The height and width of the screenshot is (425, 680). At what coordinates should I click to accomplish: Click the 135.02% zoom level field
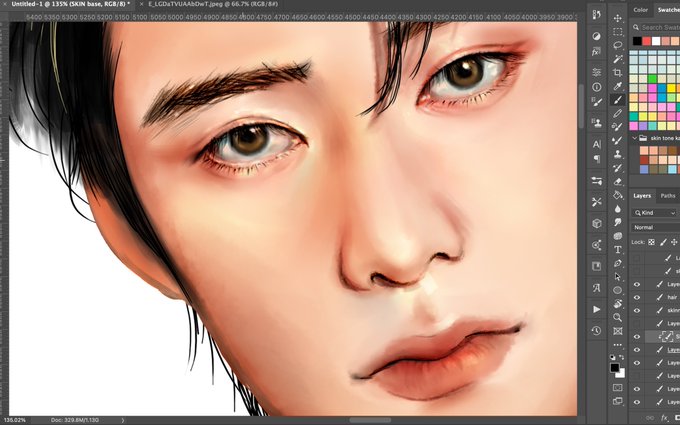(x=15, y=420)
